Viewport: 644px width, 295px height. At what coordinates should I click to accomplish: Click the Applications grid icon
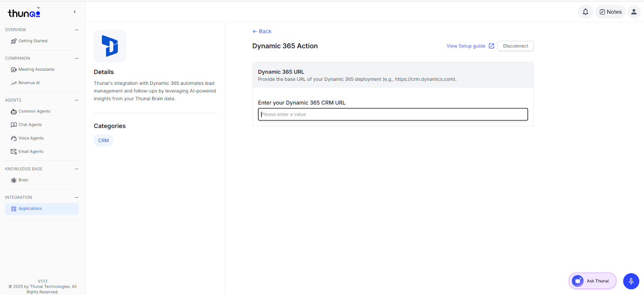(x=14, y=209)
